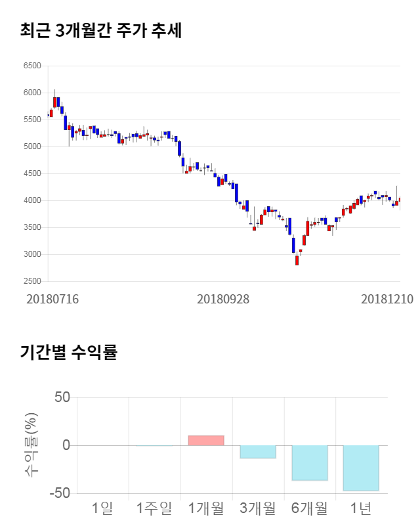Click the 1년 axis label
Viewport: 420px width, 532px height.
[x=361, y=508]
